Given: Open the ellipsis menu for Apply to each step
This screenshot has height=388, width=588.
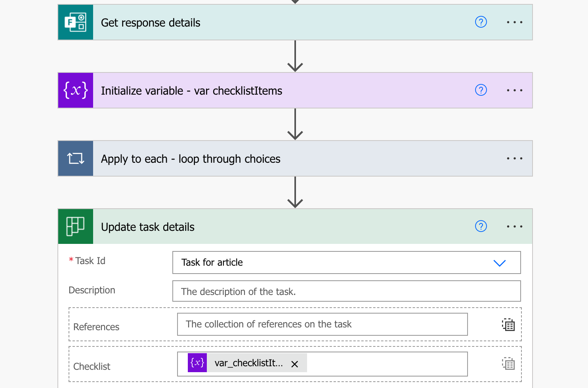Looking at the screenshot, I should tap(514, 158).
